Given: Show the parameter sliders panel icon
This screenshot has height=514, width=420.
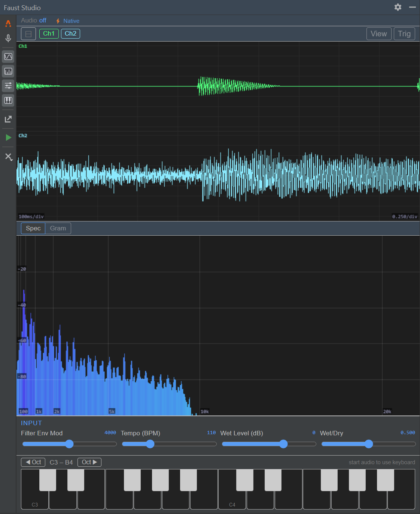Looking at the screenshot, I should 8,86.
